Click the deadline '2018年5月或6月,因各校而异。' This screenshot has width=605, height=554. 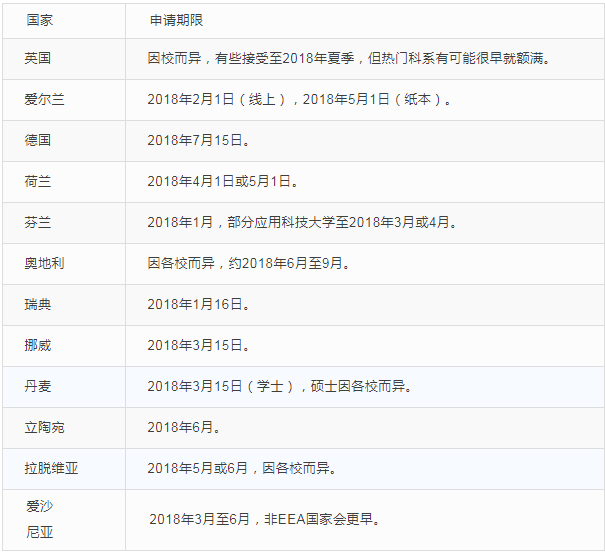point(242,468)
